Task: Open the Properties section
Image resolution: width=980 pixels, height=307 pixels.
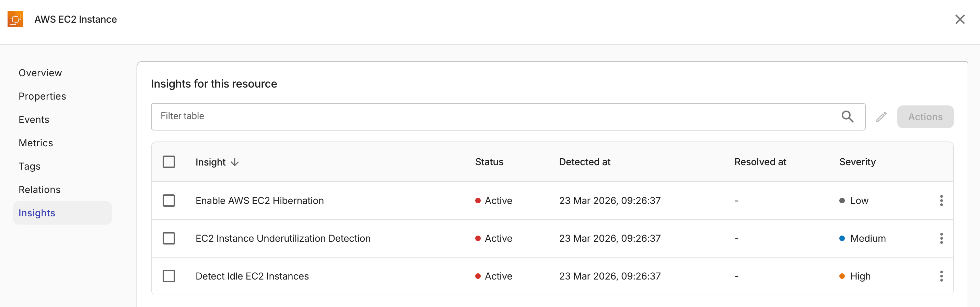Action: coord(42,96)
